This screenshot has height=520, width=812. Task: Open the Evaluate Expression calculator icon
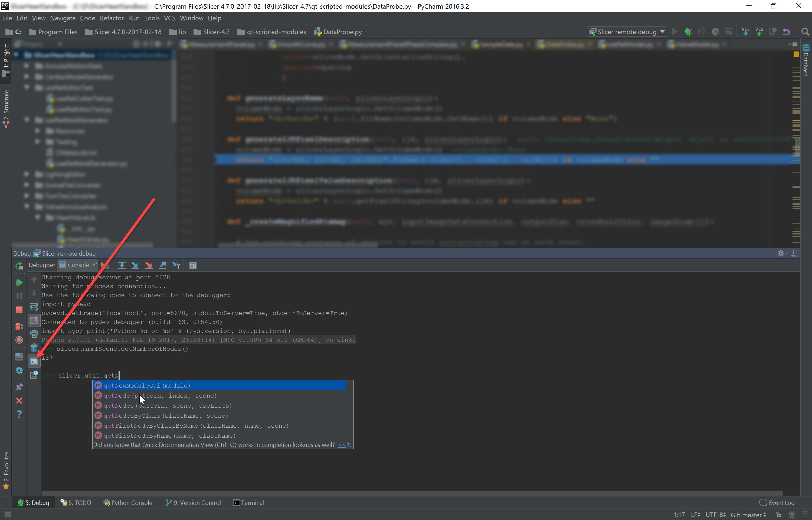click(x=193, y=265)
